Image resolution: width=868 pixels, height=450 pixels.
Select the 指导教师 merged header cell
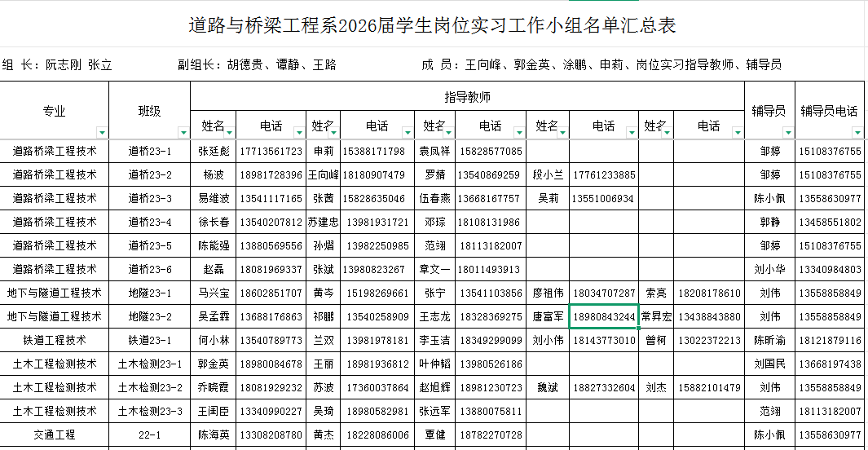tap(467, 97)
